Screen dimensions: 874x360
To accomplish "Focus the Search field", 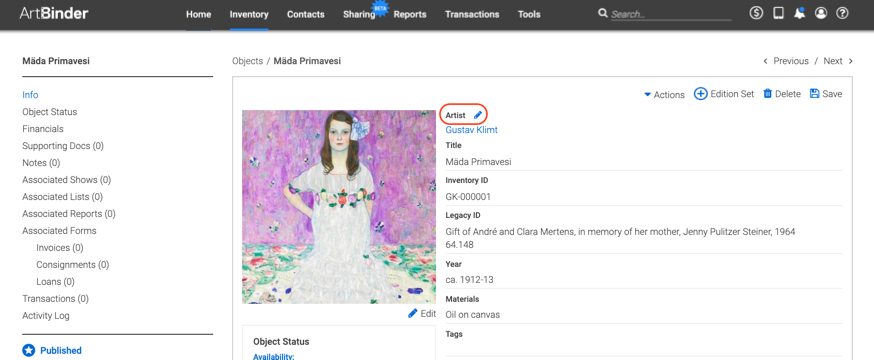I will point(671,14).
